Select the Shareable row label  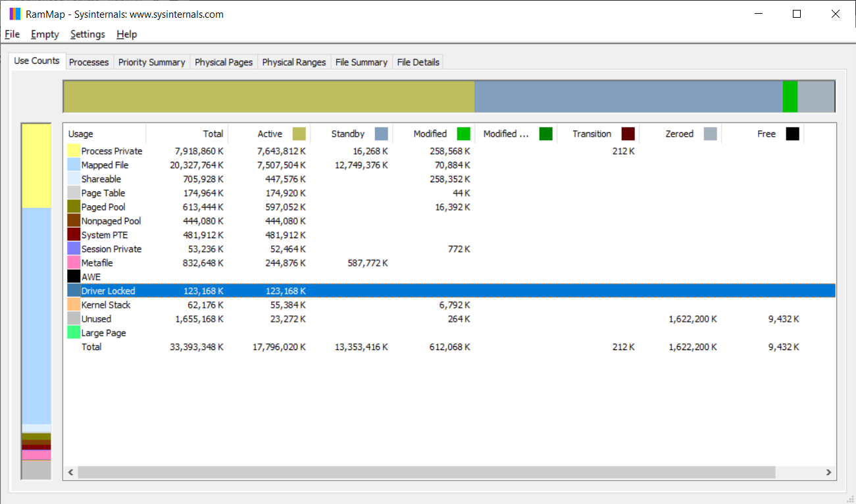pos(101,179)
